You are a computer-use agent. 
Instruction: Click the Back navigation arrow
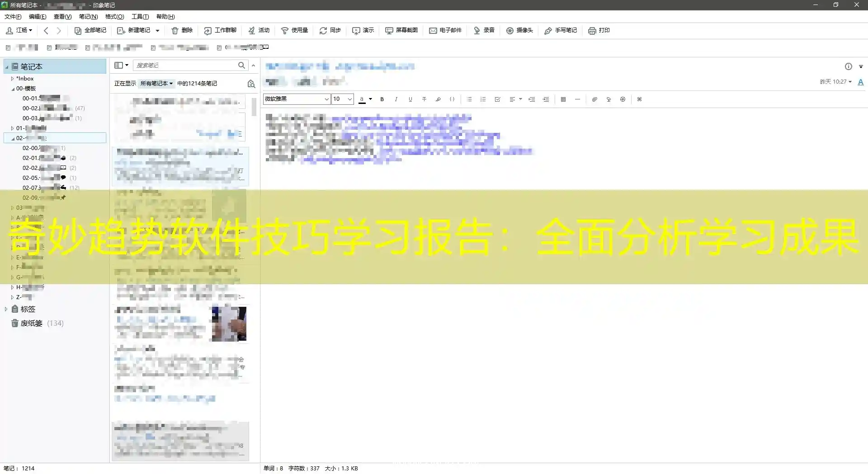click(x=46, y=30)
